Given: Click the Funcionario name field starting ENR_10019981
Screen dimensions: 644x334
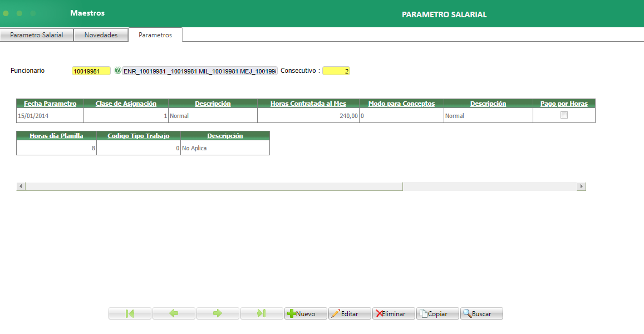Looking at the screenshot, I should tap(200, 71).
